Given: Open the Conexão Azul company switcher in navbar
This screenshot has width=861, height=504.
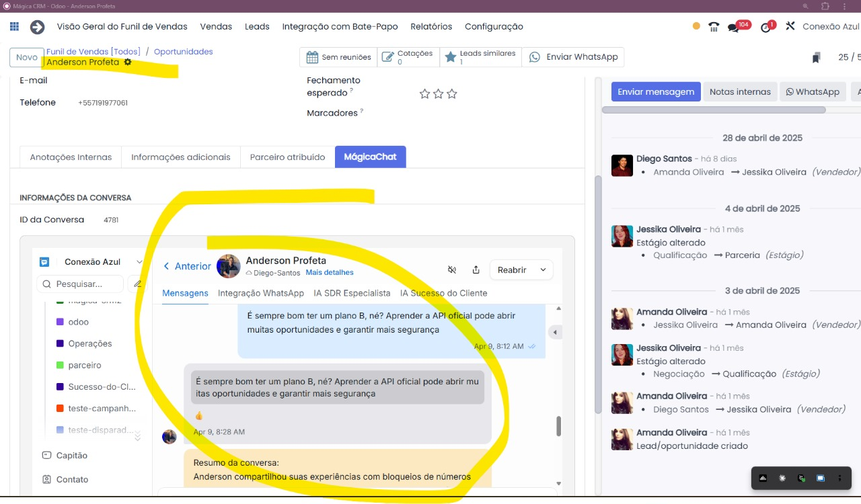Looking at the screenshot, I should click(831, 27).
